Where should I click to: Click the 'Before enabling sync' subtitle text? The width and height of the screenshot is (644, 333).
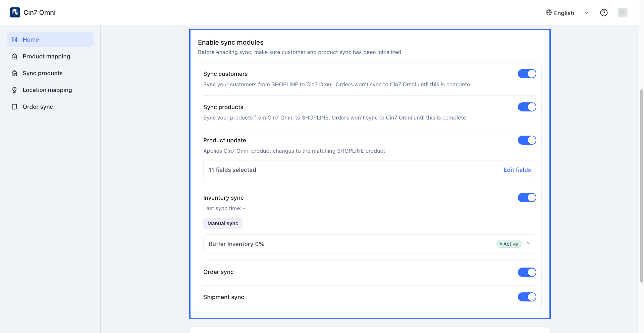[300, 52]
